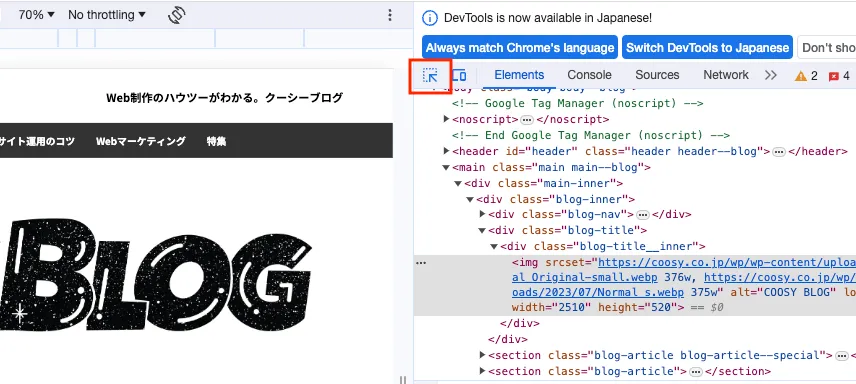Open the No throttling dropdown
Screen dimensions: 856x384
[107, 15]
